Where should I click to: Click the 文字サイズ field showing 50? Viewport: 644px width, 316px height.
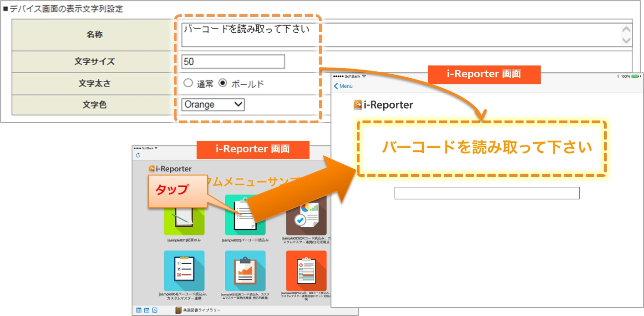click(233, 61)
